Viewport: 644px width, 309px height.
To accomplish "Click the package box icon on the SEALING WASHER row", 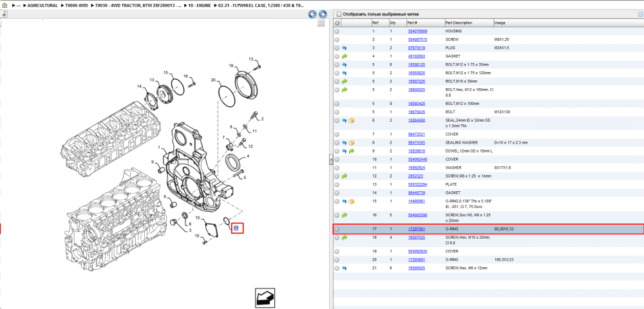I will [x=352, y=143].
